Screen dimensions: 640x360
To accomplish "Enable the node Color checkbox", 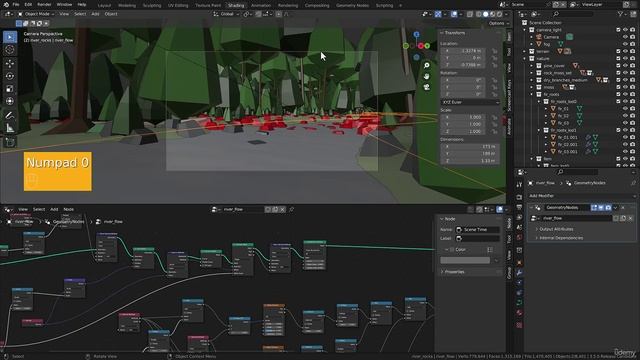I will coord(452,249).
